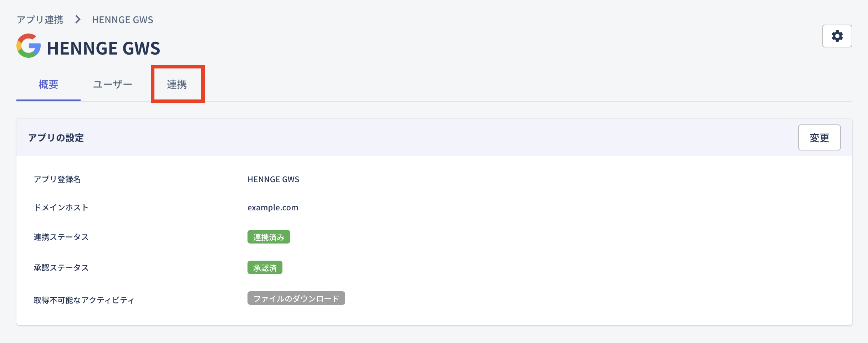
Task: Click the ドメインホスト label
Action: coord(61,208)
